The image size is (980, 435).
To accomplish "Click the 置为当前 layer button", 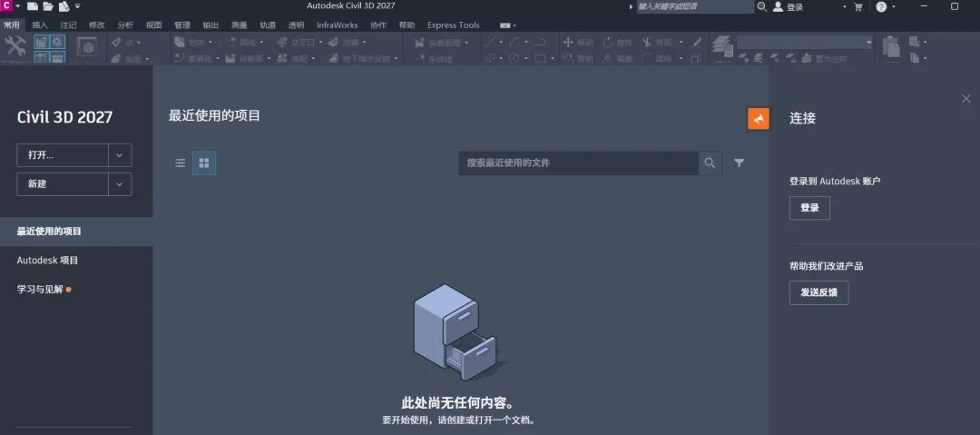I will [x=824, y=59].
